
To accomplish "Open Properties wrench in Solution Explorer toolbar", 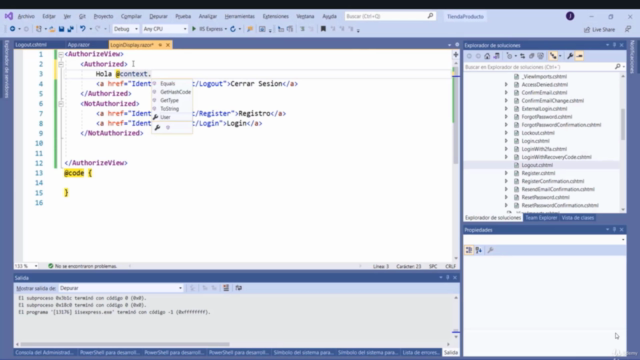I will pyautogui.click(x=570, y=56).
